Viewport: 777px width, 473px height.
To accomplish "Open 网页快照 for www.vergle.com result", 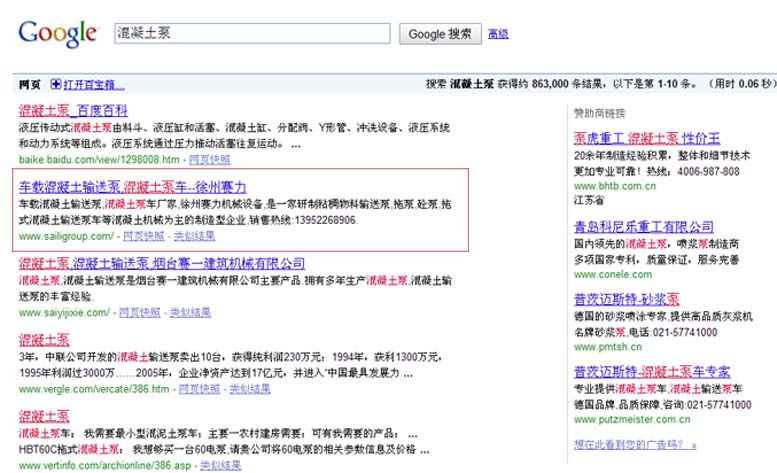I will pos(199,389).
